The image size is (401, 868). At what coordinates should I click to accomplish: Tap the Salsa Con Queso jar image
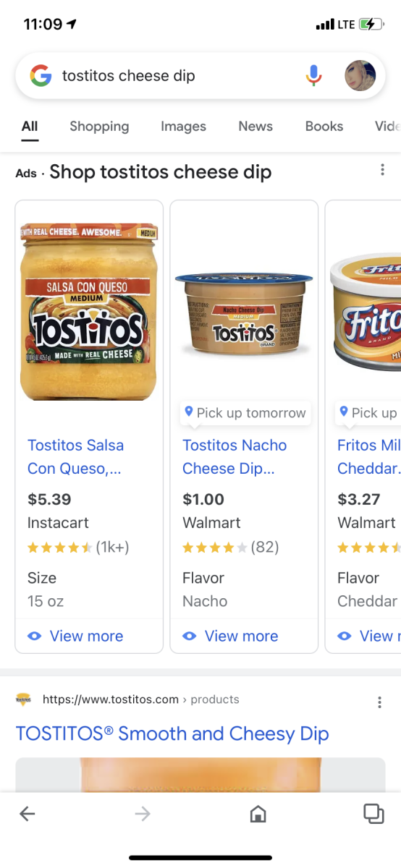(89, 312)
